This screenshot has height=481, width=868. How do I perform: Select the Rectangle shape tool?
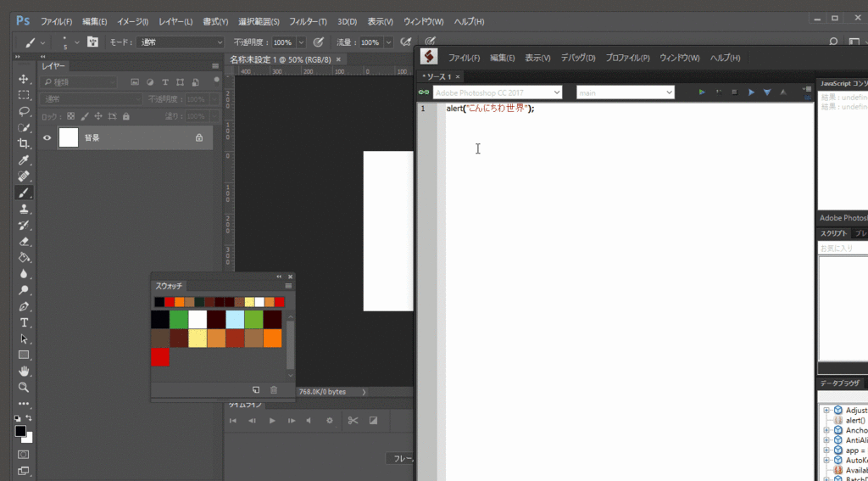click(24, 355)
